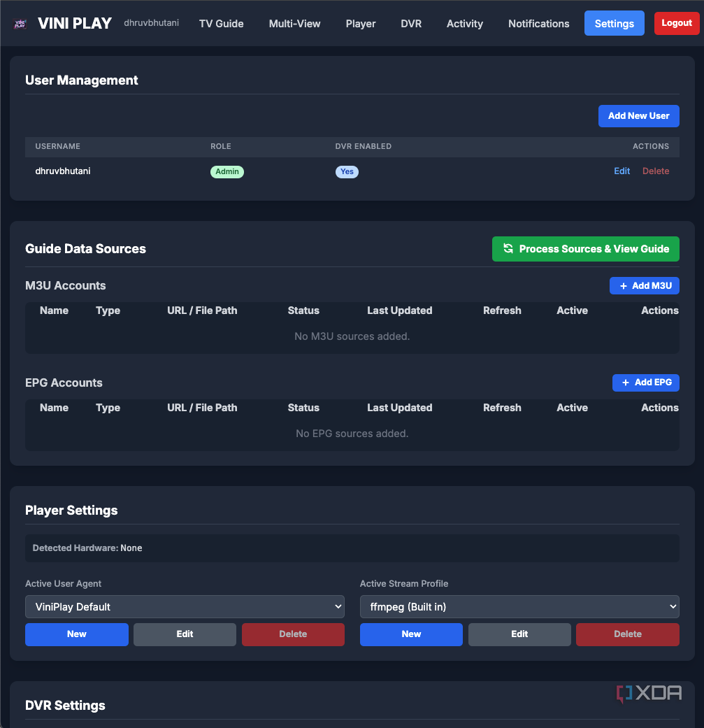Go to the DVR tab
Screen dimensions: 704x728
click(x=411, y=24)
